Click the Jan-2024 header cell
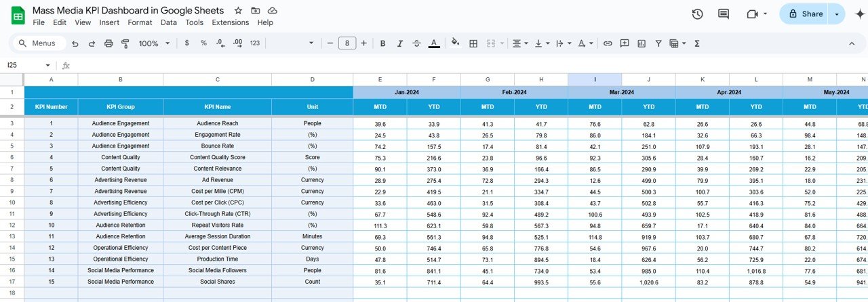Screen dimensions: 868x302 tap(407, 92)
